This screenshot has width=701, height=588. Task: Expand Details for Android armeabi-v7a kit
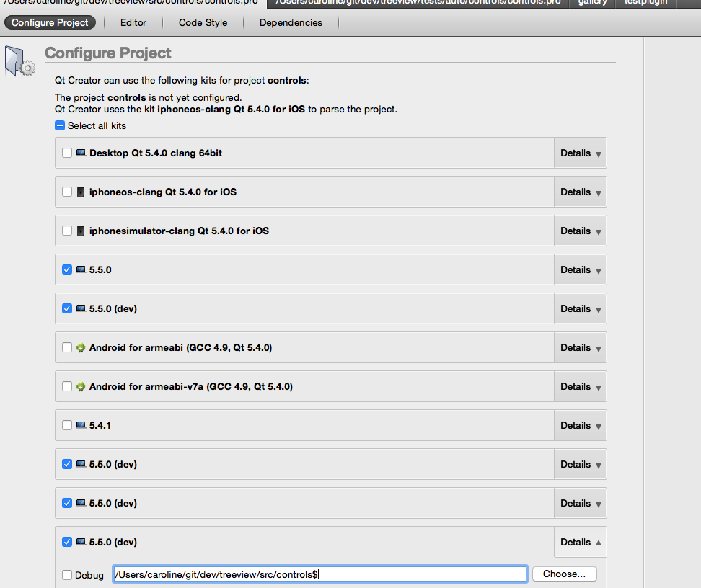point(580,387)
